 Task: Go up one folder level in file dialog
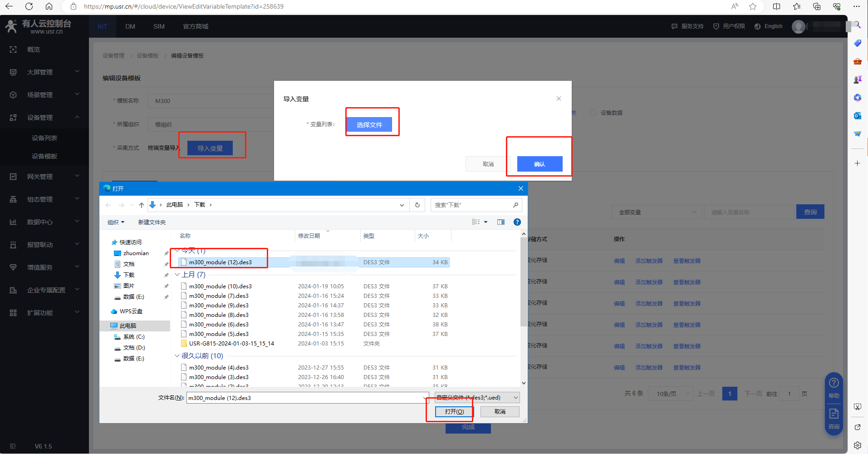tap(142, 205)
